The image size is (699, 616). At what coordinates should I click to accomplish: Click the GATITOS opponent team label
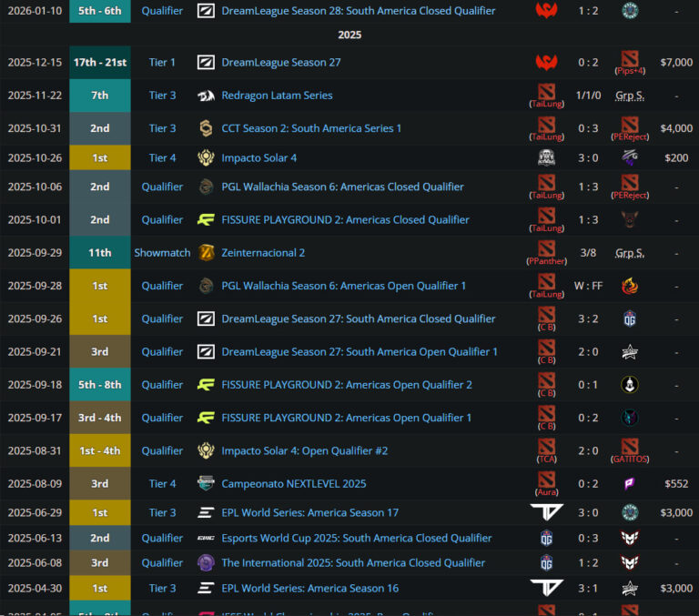630,459
